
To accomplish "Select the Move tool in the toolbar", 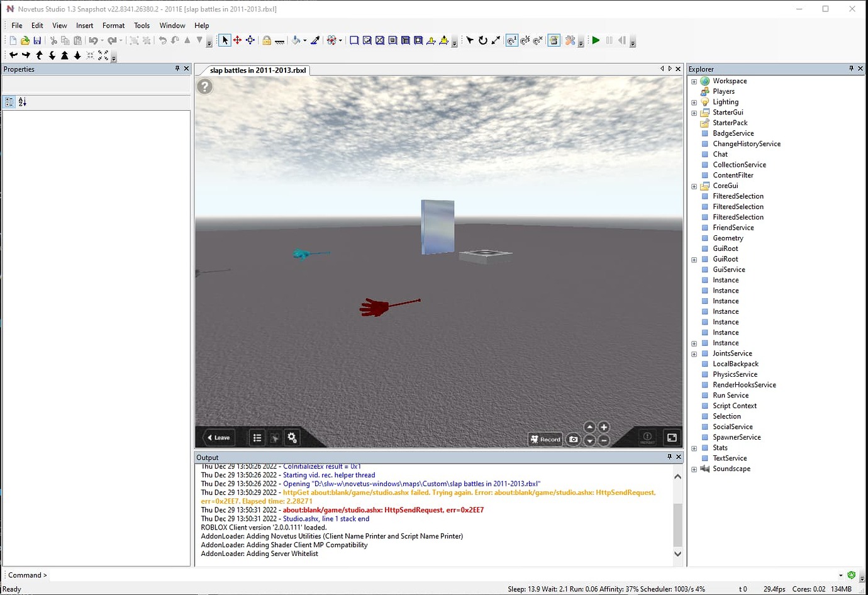I will click(x=237, y=40).
